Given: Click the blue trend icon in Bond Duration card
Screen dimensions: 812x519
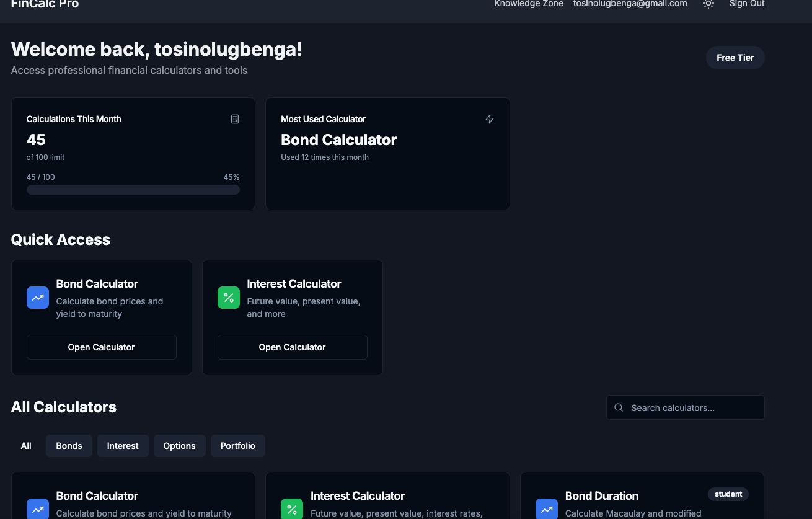Looking at the screenshot, I should (547, 508).
